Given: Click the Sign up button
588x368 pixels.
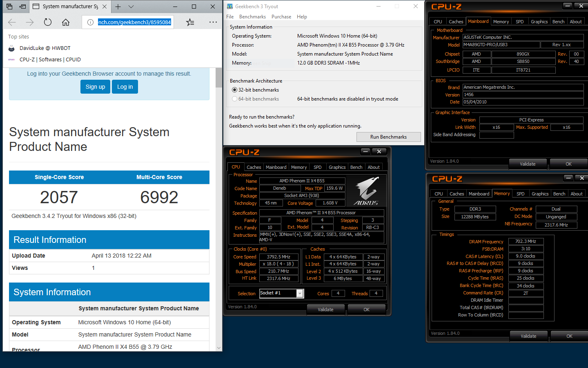Looking at the screenshot, I should (95, 87).
